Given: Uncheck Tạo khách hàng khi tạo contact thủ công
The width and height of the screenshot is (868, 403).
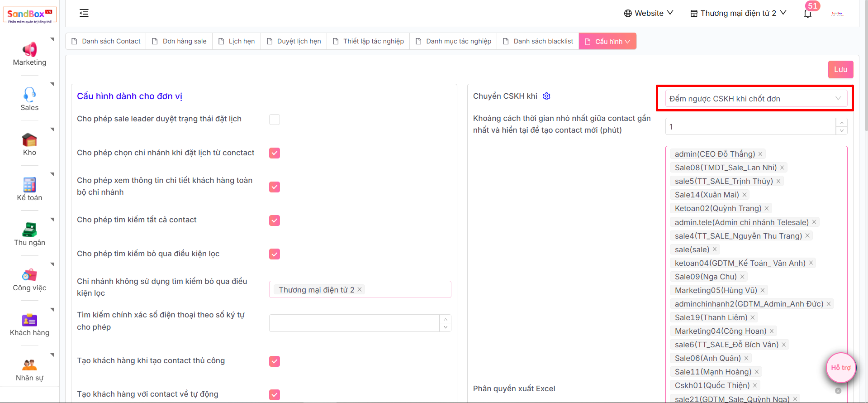Looking at the screenshot, I should pos(275,361).
